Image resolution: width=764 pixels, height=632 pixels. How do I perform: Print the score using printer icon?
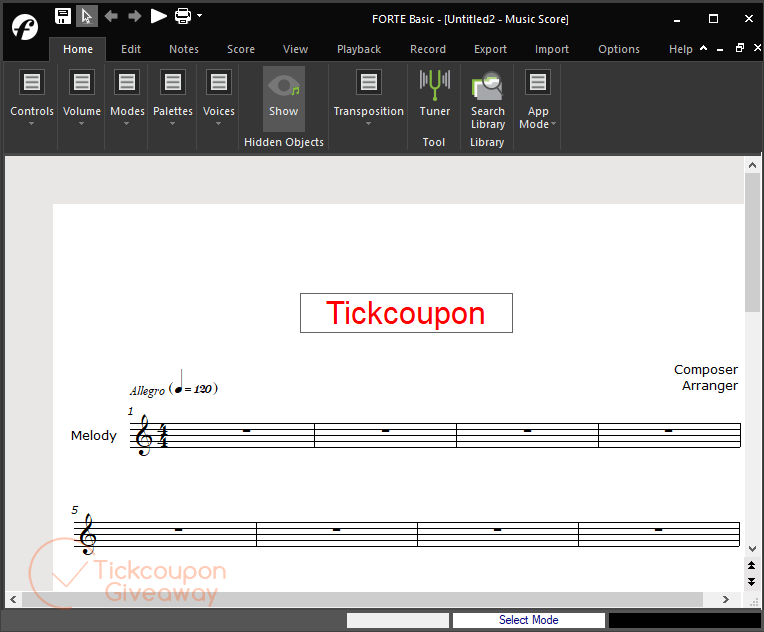(x=183, y=16)
